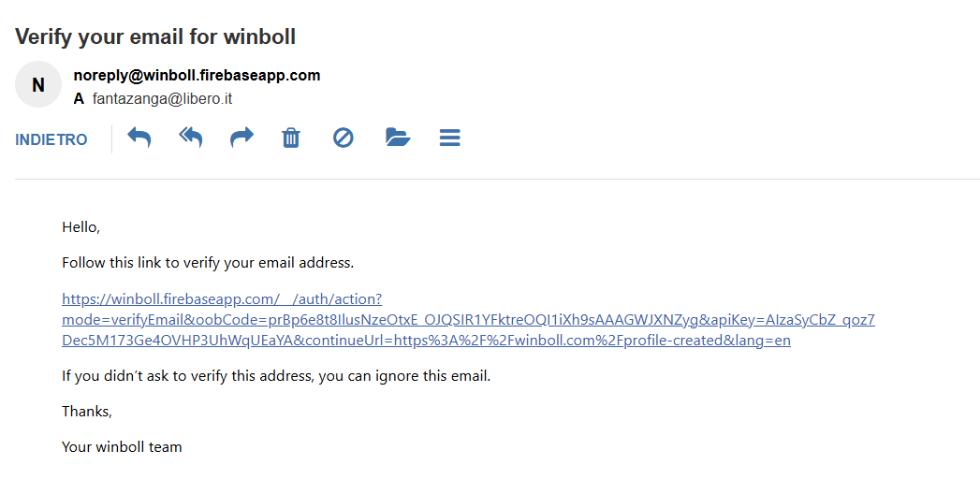
Task: Open the move to folder icon
Action: (398, 138)
